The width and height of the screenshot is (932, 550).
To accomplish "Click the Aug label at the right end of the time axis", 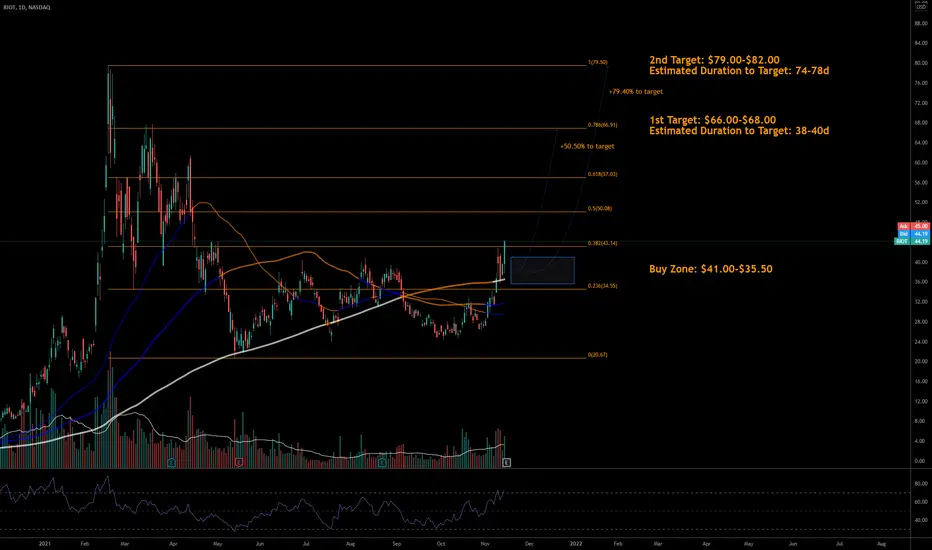I will pos(881,543).
